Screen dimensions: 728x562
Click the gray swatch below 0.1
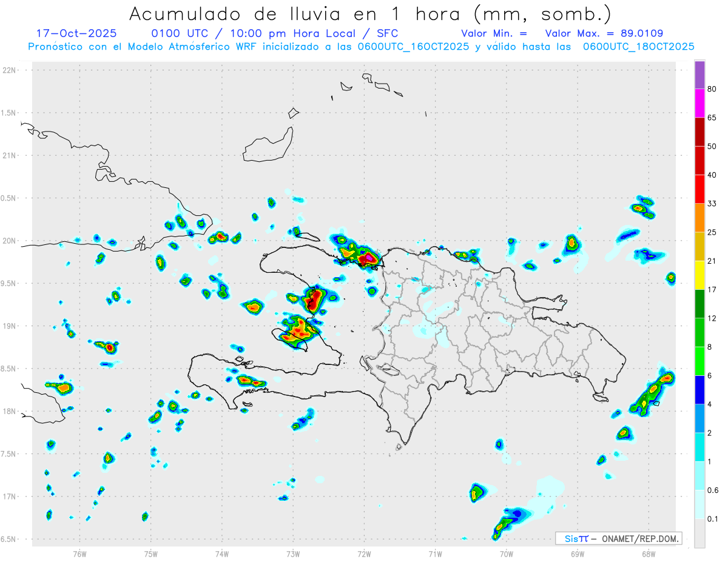(699, 533)
